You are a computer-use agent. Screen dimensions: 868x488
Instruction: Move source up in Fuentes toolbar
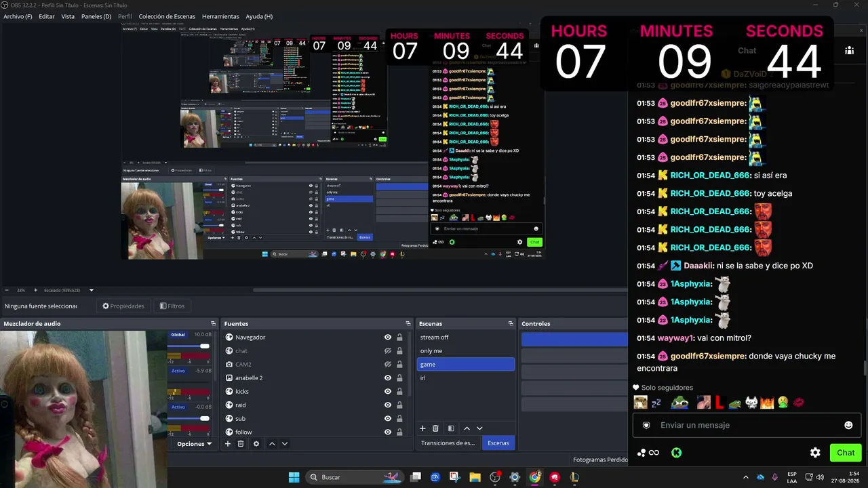[272, 444]
